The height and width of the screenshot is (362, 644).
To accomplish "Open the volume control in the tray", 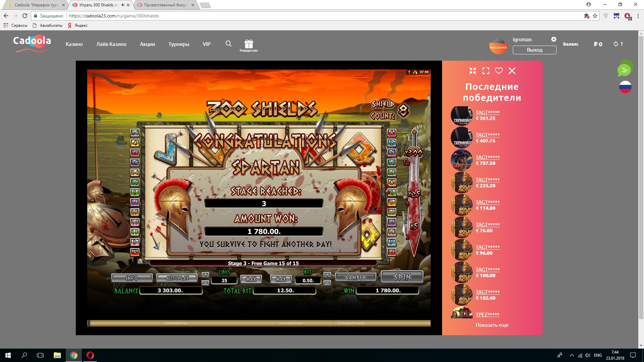I will coord(588,355).
